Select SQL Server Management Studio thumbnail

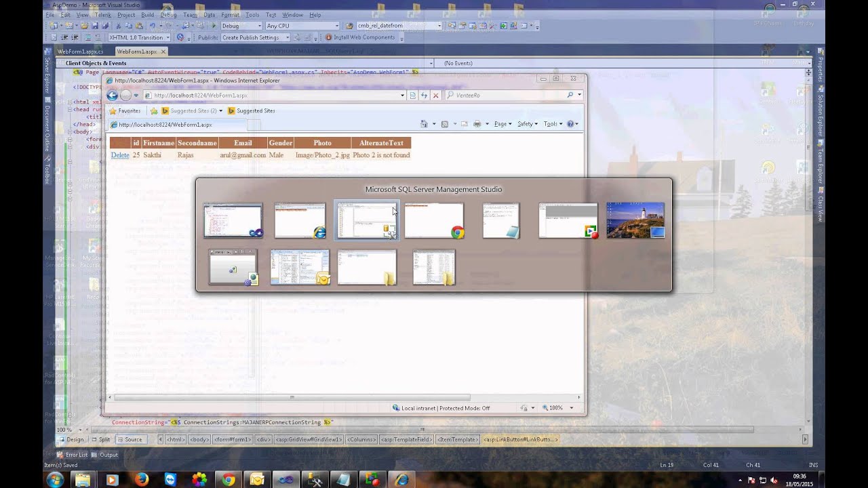pos(367,220)
